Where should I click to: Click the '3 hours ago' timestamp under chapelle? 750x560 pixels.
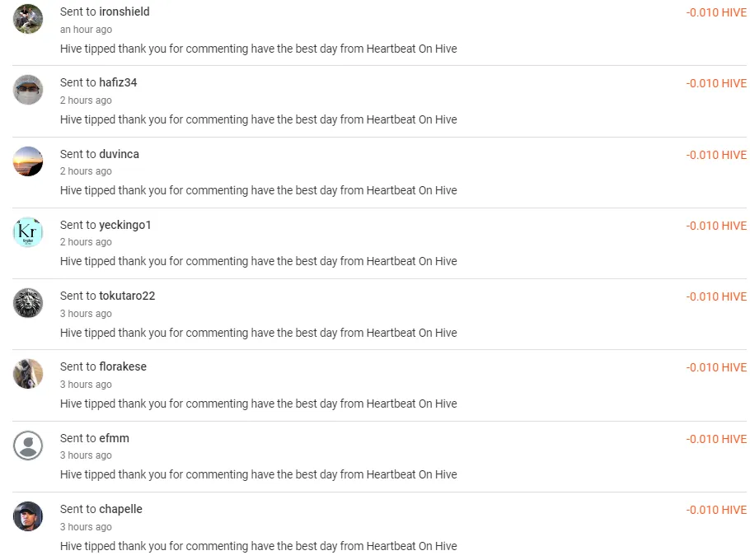tap(86, 527)
